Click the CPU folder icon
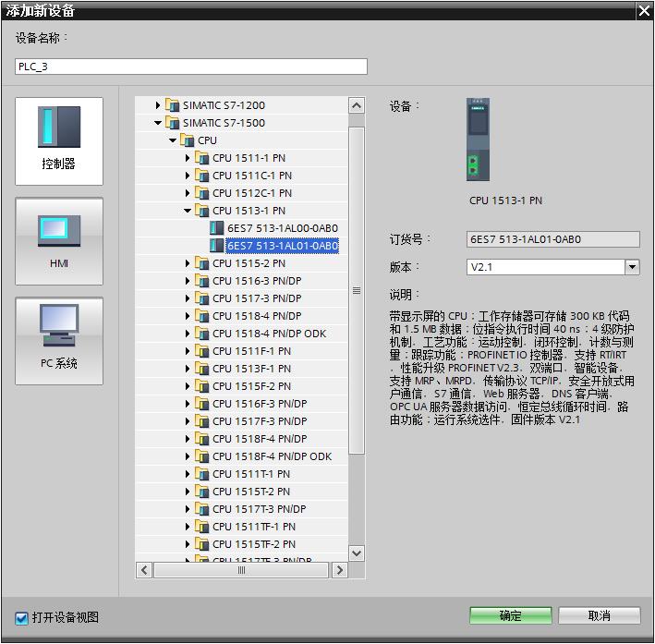The image size is (655, 644). 188,140
